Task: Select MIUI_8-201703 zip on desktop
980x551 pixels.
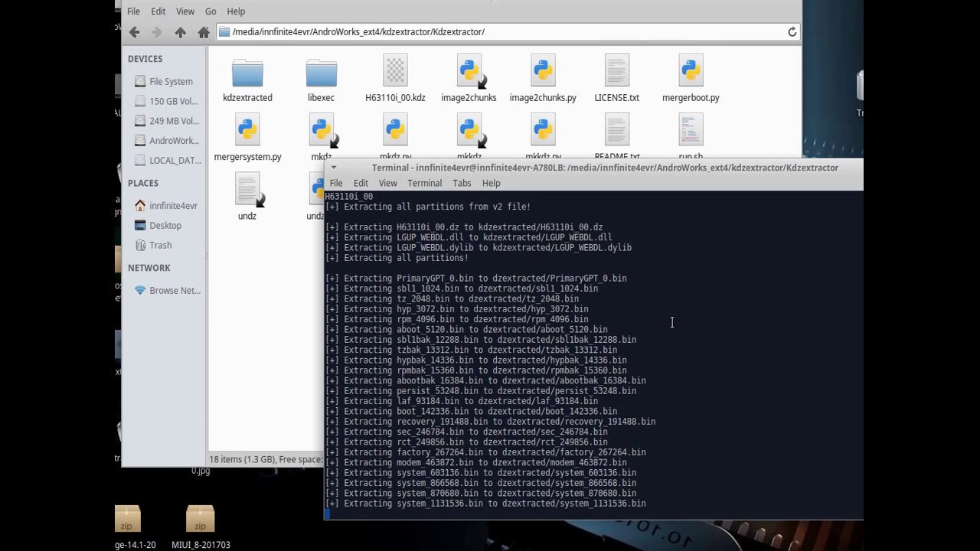Action: click(x=201, y=526)
